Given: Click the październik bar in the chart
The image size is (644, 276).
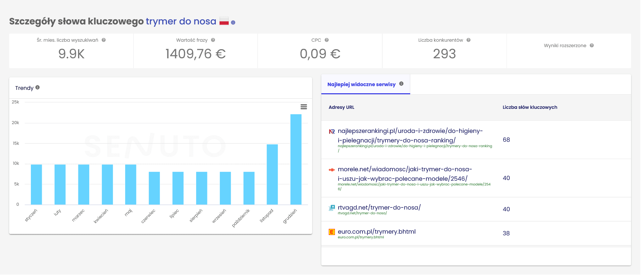Looking at the screenshot, I should pyautogui.click(x=249, y=188).
